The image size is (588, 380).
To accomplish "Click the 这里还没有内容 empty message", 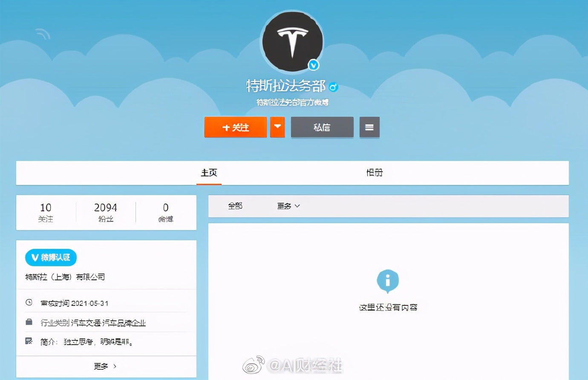I will point(388,308).
